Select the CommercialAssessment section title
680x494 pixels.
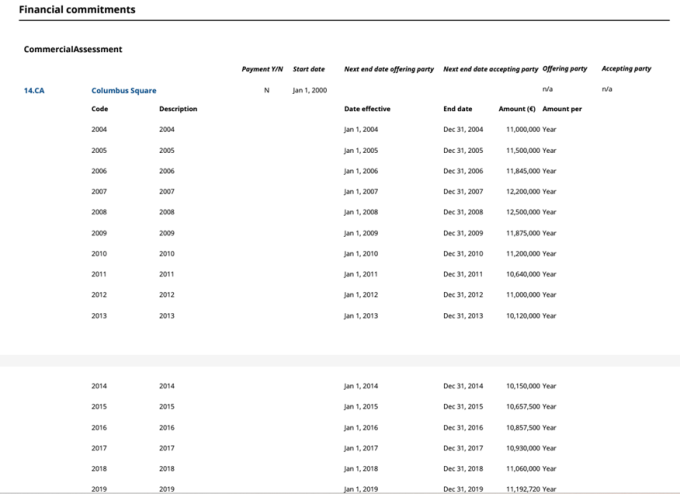point(73,49)
